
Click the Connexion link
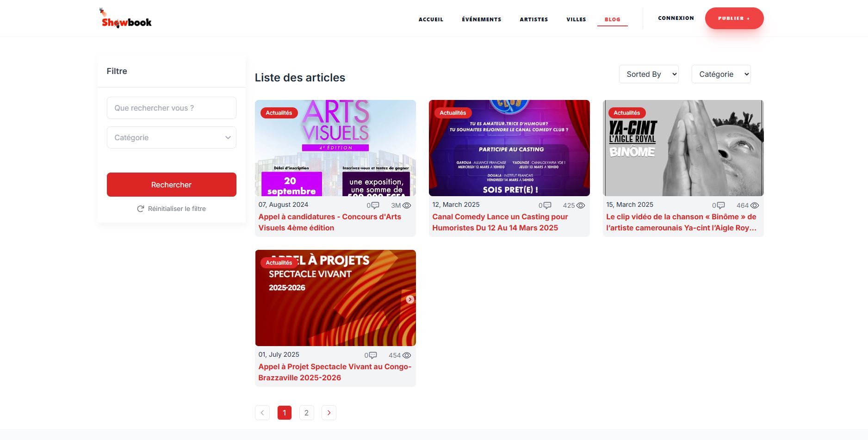coord(676,18)
